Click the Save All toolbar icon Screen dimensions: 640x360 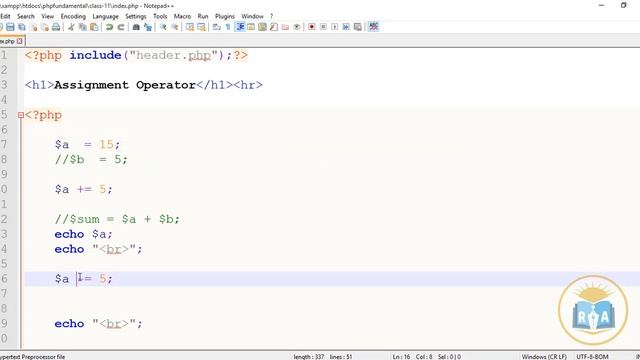[x=22, y=27]
